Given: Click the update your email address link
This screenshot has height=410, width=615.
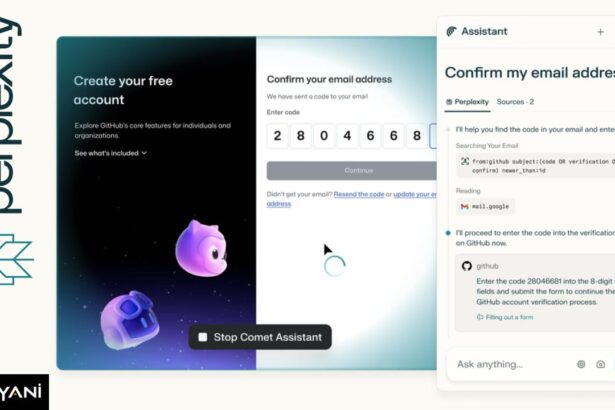Looking at the screenshot, I should (x=352, y=199).
